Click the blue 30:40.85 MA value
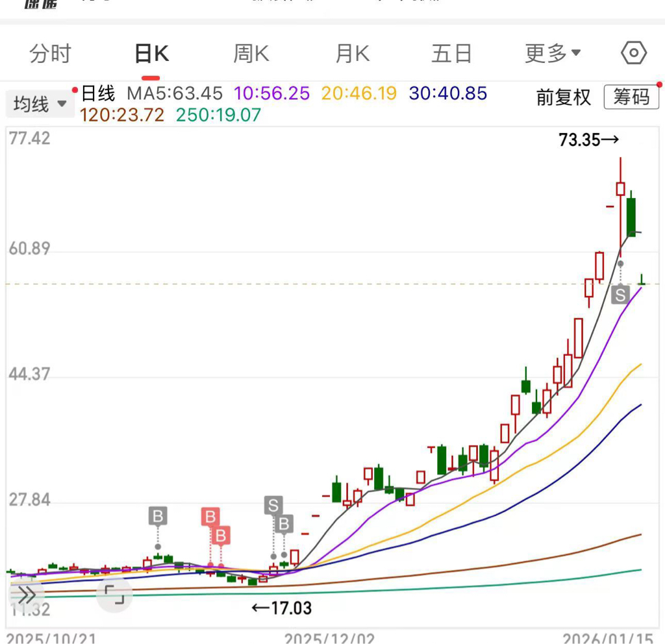 [448, 93]
